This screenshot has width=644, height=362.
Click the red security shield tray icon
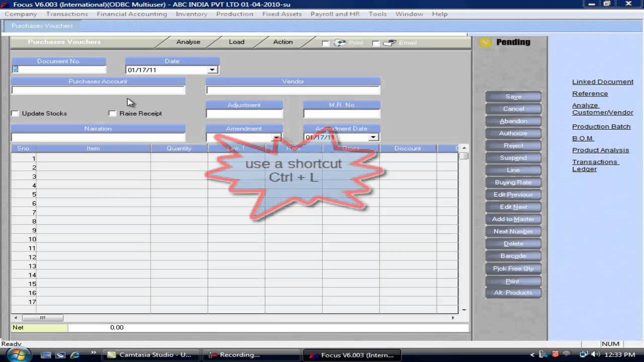[x=555, y=354]
